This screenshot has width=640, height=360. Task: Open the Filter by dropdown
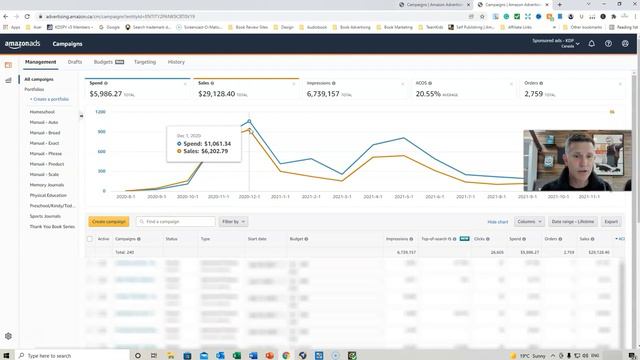[233, 222]
